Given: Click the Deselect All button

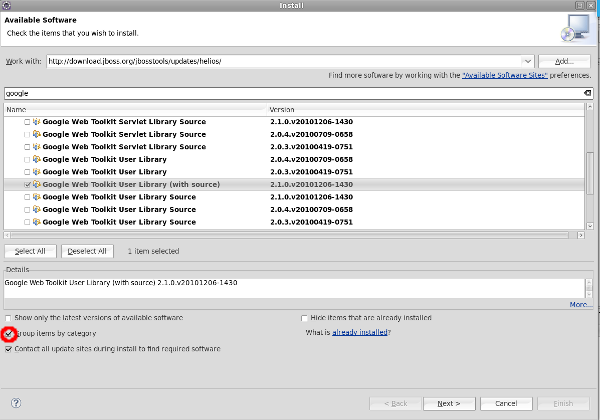Looking at the screenshot, I should click(87, 251).
